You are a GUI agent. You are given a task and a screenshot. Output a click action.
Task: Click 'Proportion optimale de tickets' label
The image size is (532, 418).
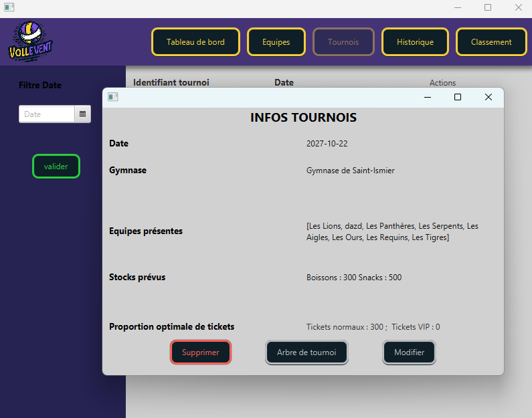172,327
